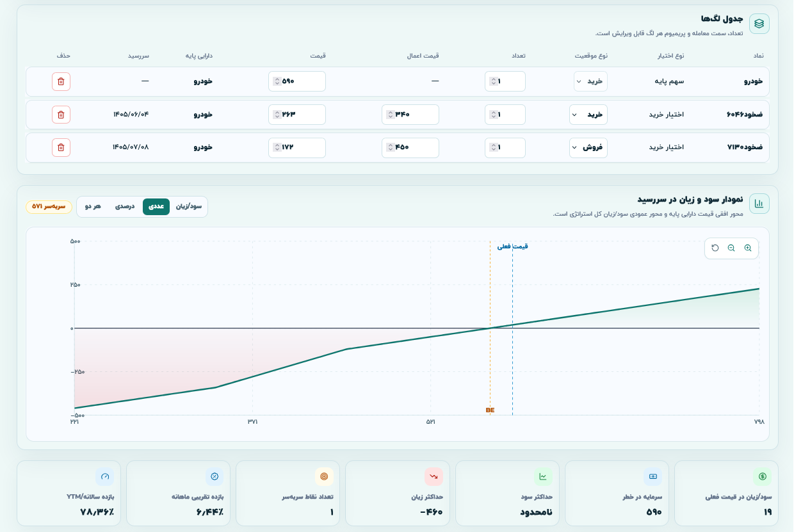Image resolution: width=794 pixels, height=532 pixels.
Task: Click the سهم پایه option type cell
Action: point(668,81)
